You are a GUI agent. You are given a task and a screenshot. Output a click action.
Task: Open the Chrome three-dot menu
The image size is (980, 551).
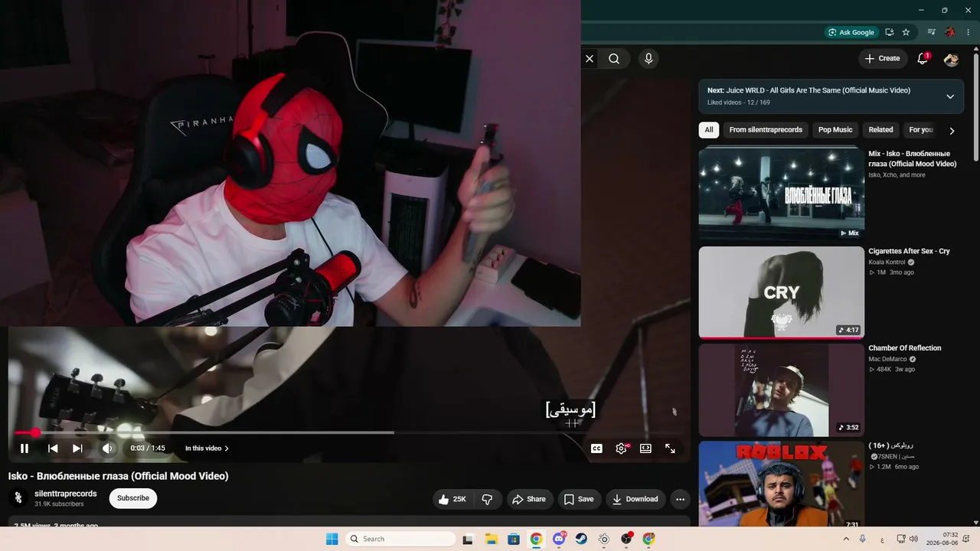click(969, 32)
